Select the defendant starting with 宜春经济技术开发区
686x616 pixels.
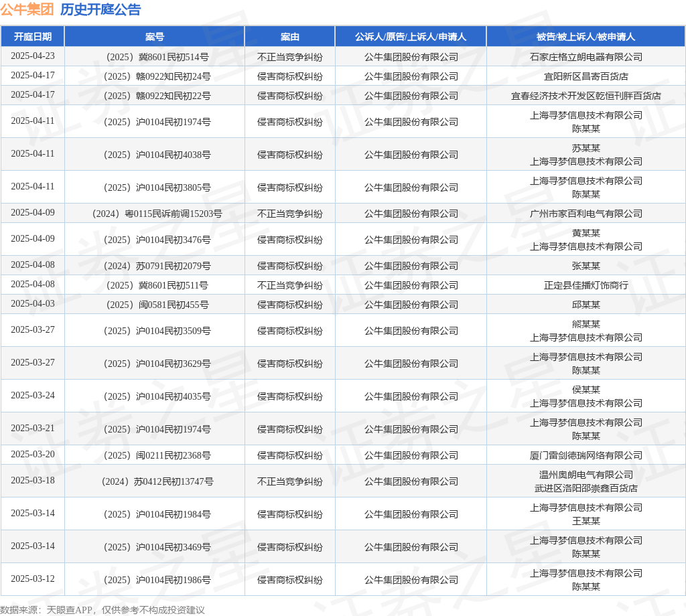click(x=586, y=96)
